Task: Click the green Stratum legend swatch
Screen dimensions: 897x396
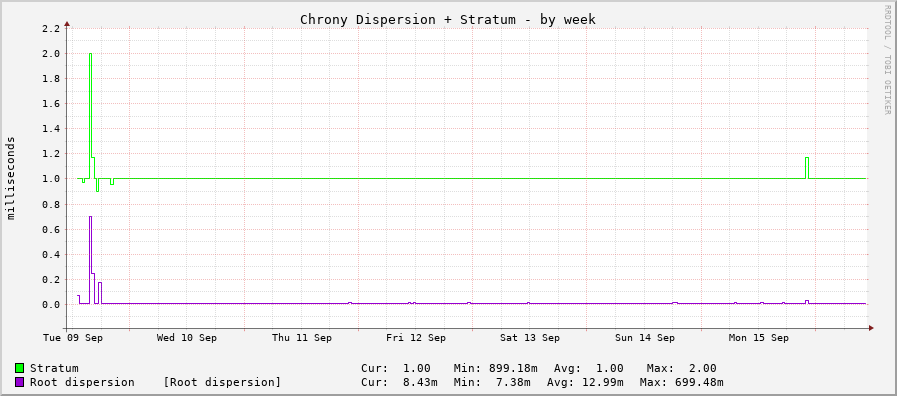Action: 19,369
